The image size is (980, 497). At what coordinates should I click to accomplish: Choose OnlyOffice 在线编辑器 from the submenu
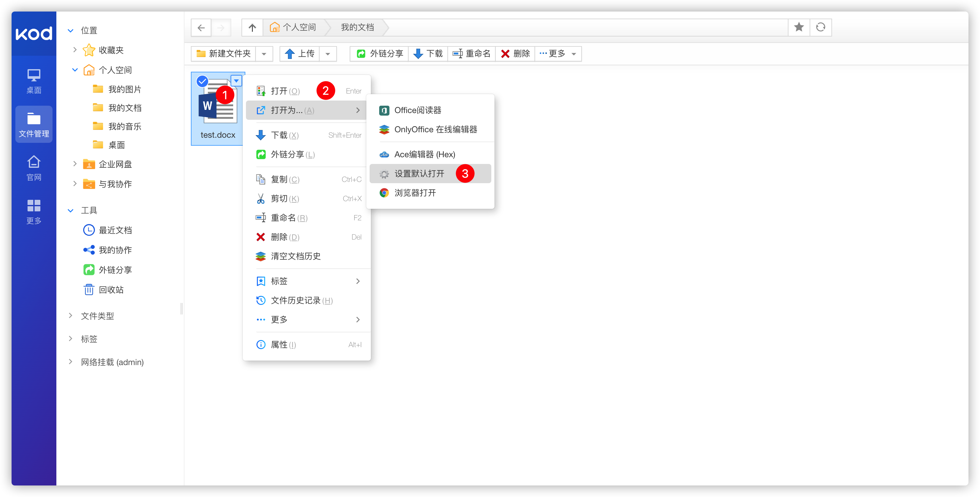coord(435,130)
